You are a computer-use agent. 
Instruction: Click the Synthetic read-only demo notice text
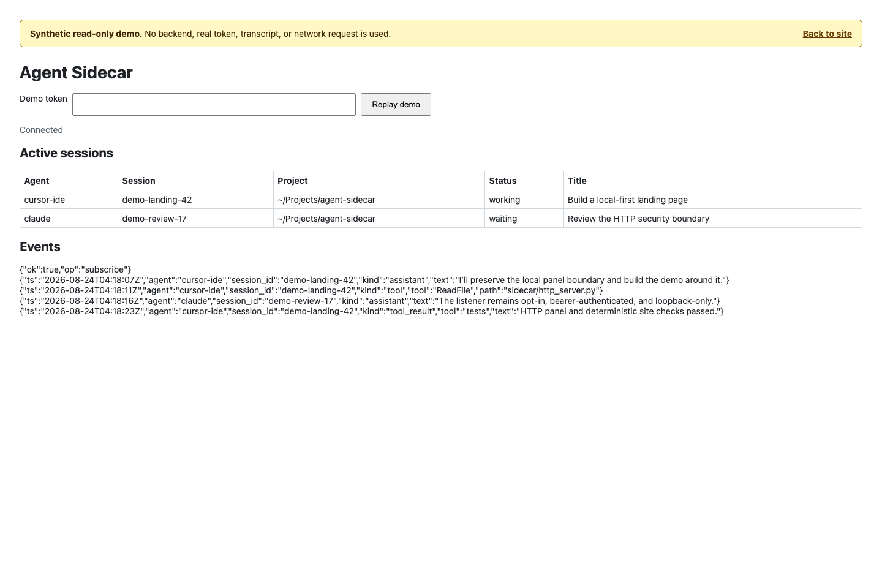coord(210,34)
